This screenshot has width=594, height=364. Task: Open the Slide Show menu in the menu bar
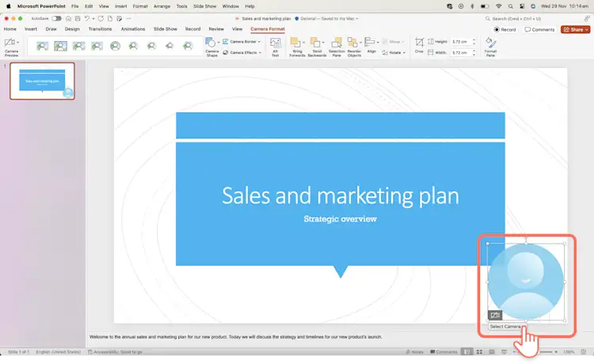click(x=204, y=6)
